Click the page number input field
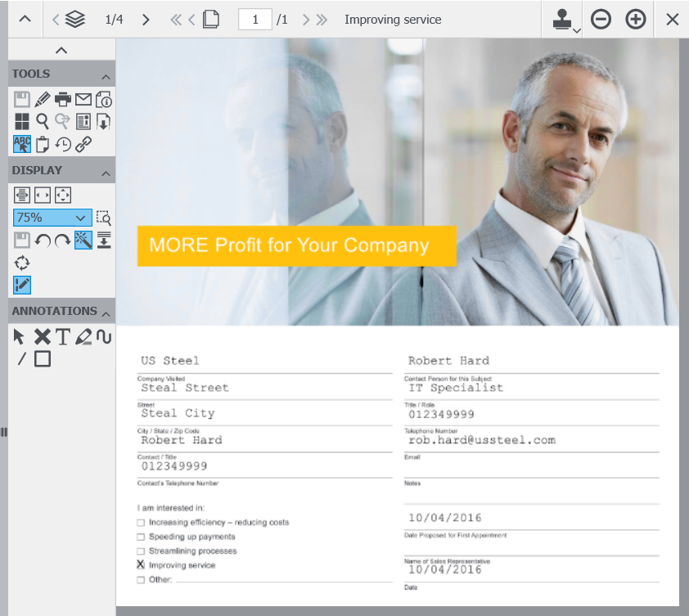The width and height of the screenshot is (689, 616). pos(254,18)
